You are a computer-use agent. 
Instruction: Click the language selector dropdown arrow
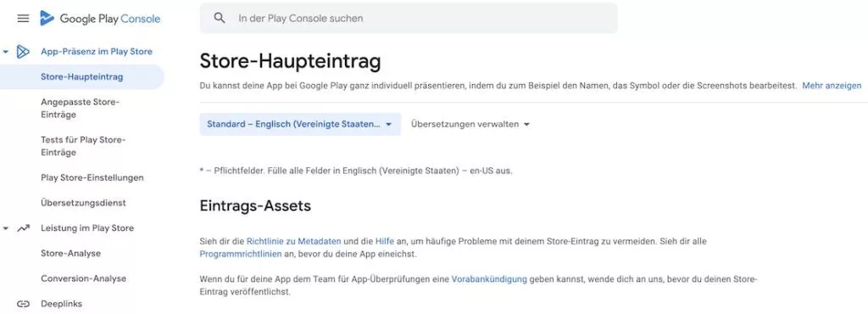388,125
